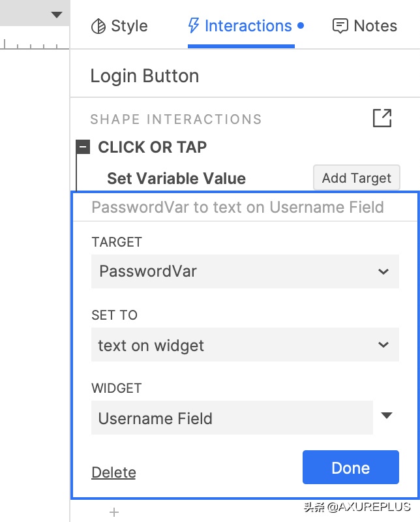Image resolution: width=420 pixels, height=522 pixels.
Task: Click the Delete link
Action: 113,472
